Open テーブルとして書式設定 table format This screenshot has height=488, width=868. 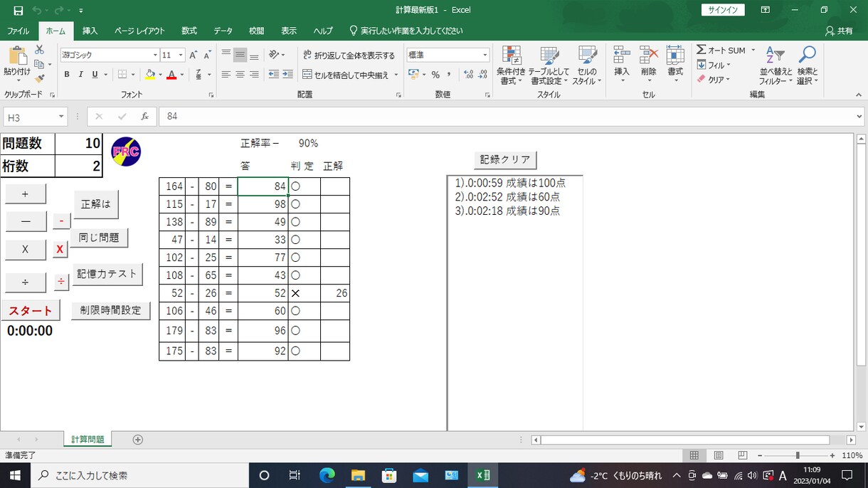tap(549, 65)
